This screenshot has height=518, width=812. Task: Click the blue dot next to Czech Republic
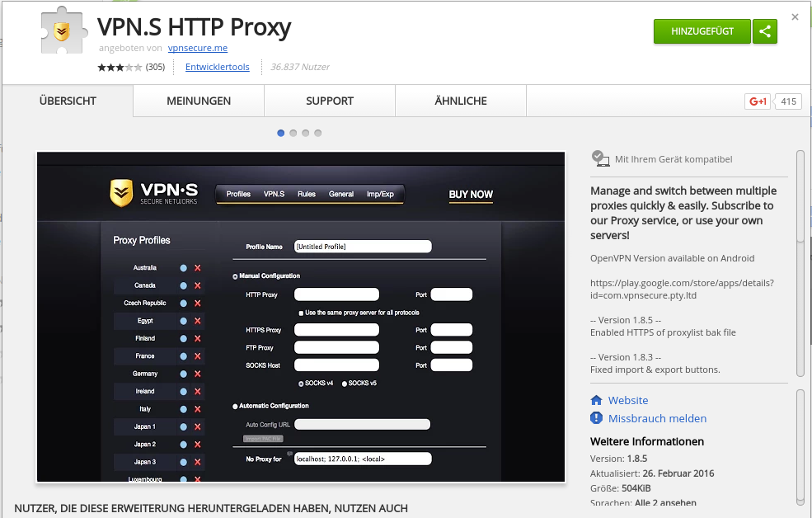coord(183,303)
